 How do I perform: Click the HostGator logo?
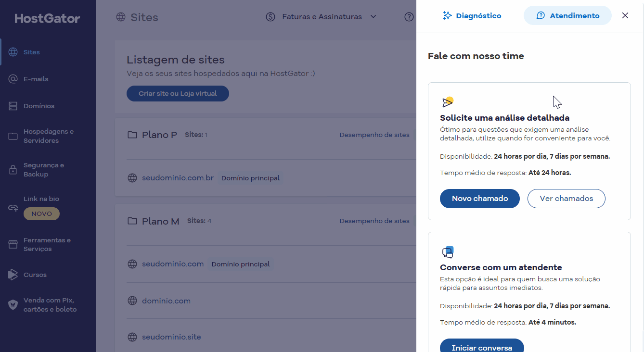coord(47,18)
